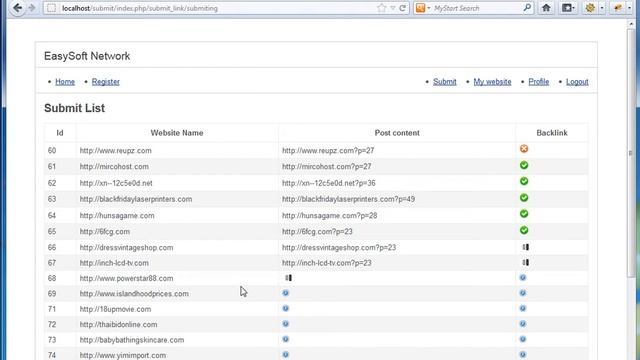Viewport: 640px width, 360px height.
Task: Go back with the browser back arrow
Action: pyautogui.click(x=18, y=8)
